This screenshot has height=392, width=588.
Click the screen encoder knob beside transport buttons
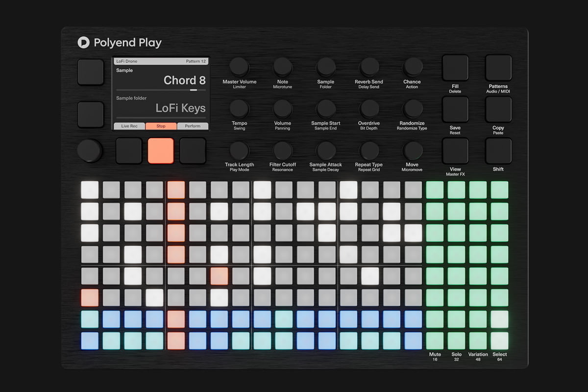click(x=90, y=150)
